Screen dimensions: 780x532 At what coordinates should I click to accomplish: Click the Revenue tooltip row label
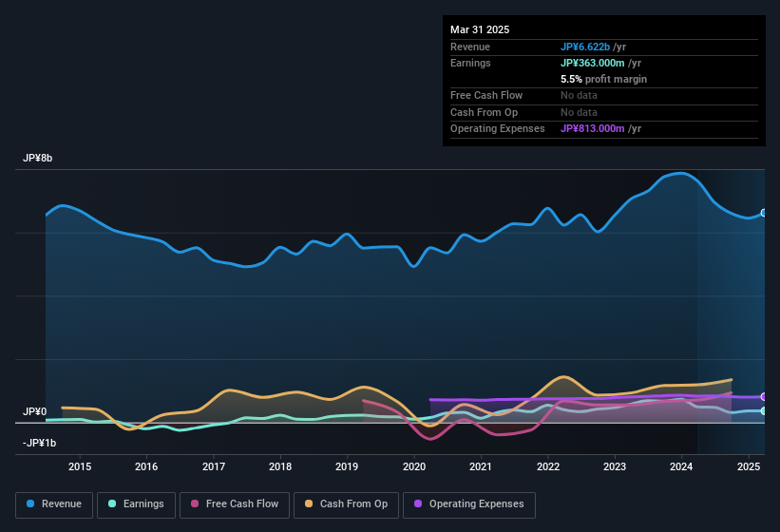pos(470,47)
